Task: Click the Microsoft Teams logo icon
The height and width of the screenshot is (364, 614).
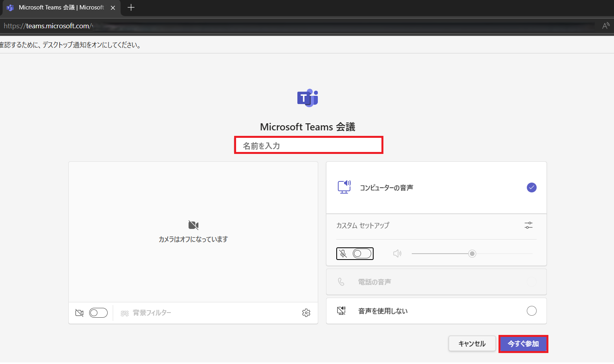Action: click(308, 98)
